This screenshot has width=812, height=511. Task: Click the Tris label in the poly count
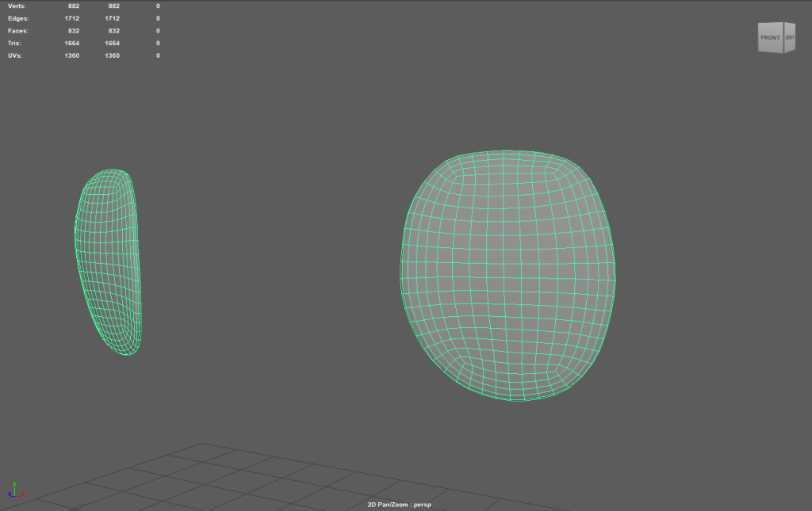pos(13,43)
